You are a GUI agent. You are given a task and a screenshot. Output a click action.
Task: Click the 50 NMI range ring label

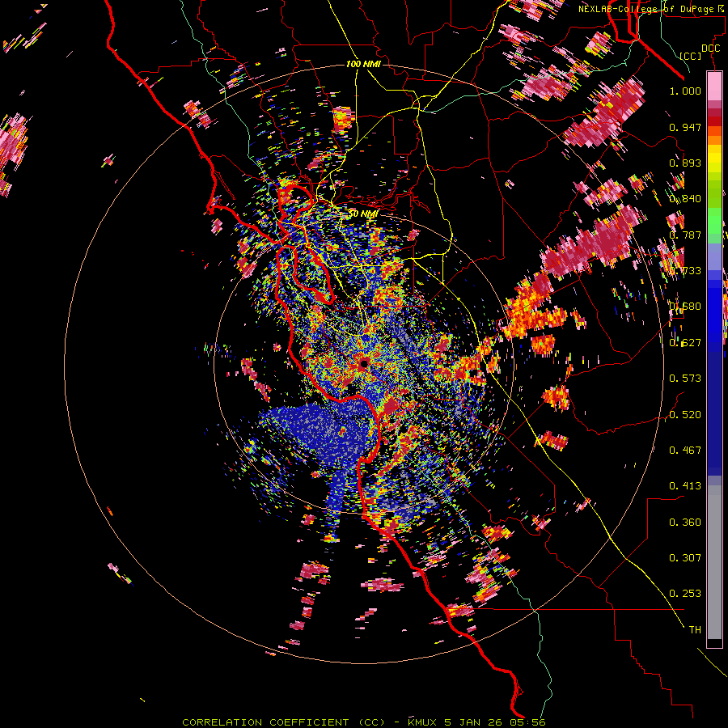tap(363, 214)
